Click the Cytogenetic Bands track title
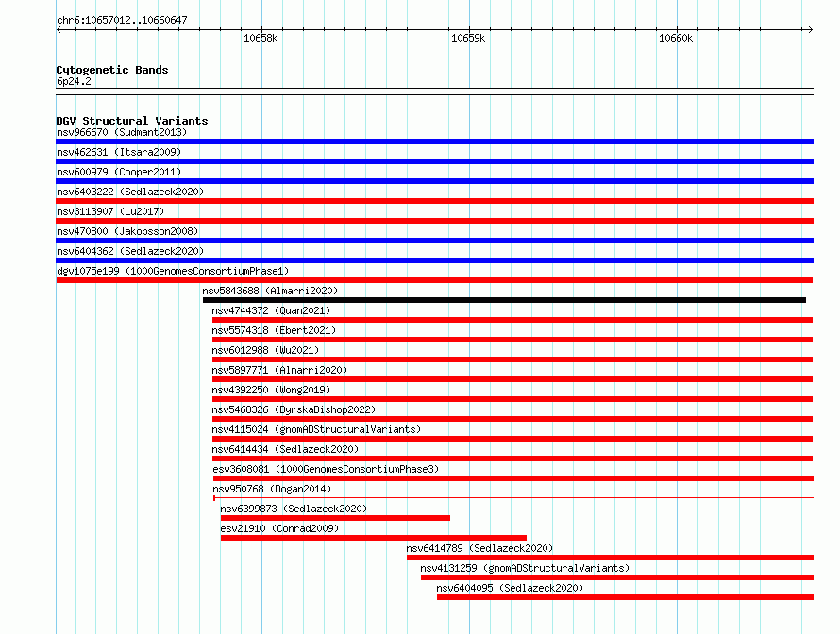The height and width of the screenshot is (634, 840). (x=112, y=70)
